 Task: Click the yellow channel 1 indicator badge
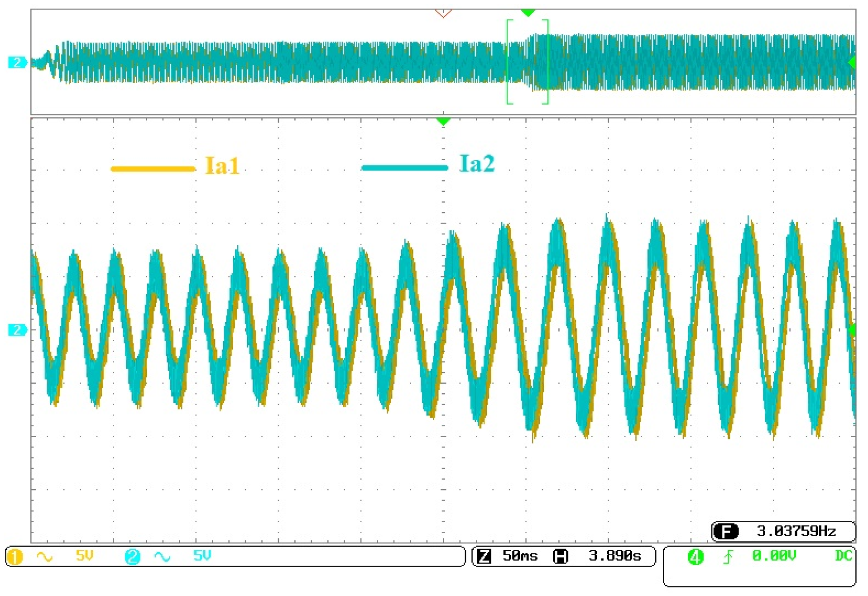tap(15, 556)
